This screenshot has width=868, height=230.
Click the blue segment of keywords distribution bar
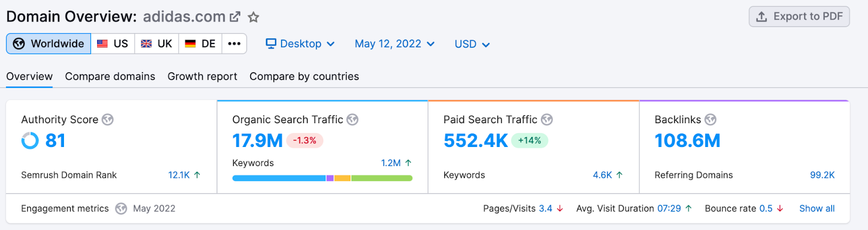279,178
